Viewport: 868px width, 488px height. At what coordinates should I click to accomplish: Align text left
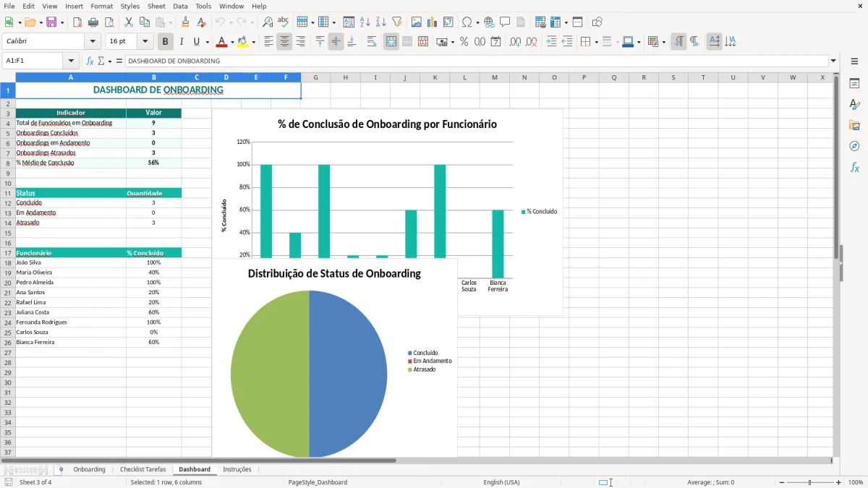coord(268,42)
